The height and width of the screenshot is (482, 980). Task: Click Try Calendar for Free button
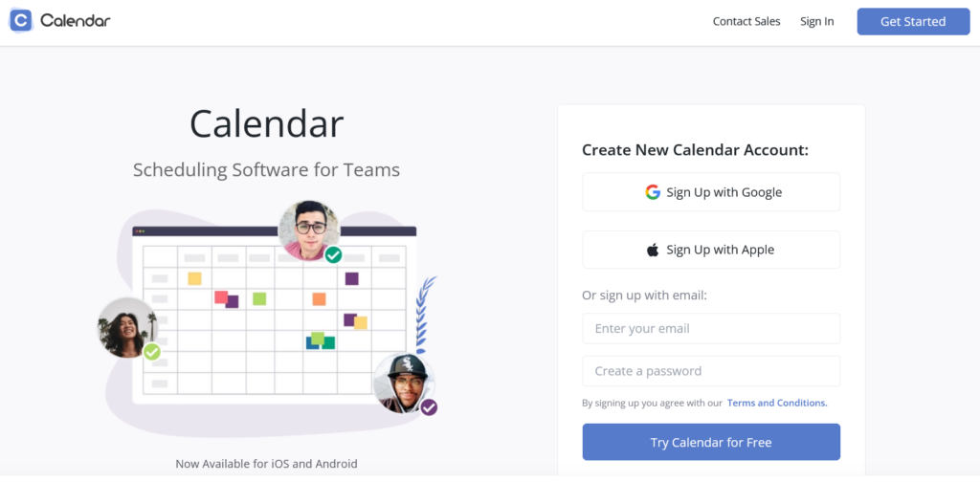pos(711,442)
